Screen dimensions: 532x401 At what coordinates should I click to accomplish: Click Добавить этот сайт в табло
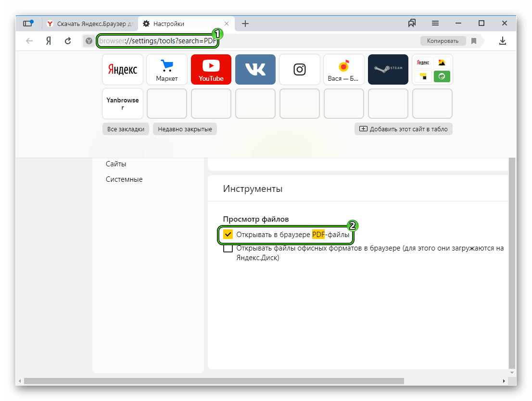click(404, 129)
